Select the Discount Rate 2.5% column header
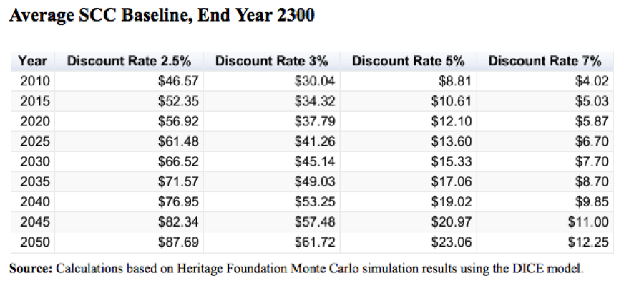Viewport: 644px width, 286px height. coord(129,62)
